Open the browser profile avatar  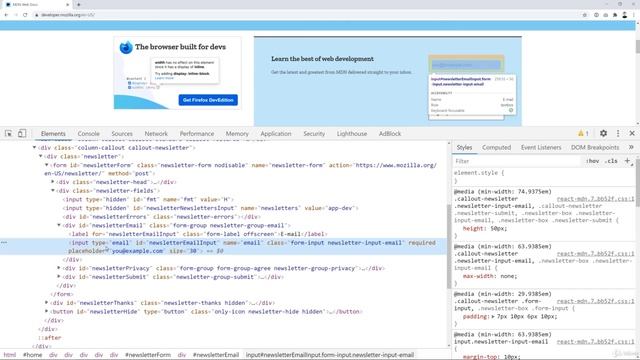tap(624, 15)
